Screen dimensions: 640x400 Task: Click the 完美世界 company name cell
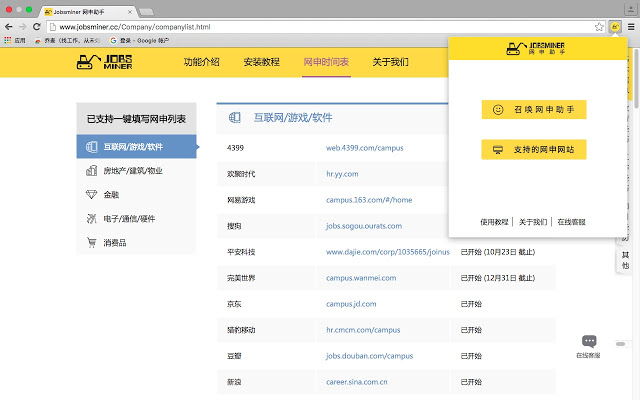(x=241, y=278)
